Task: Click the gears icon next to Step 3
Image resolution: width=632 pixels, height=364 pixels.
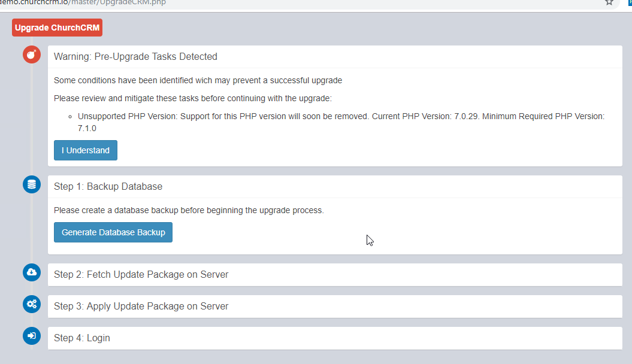Action: [31, 304]
